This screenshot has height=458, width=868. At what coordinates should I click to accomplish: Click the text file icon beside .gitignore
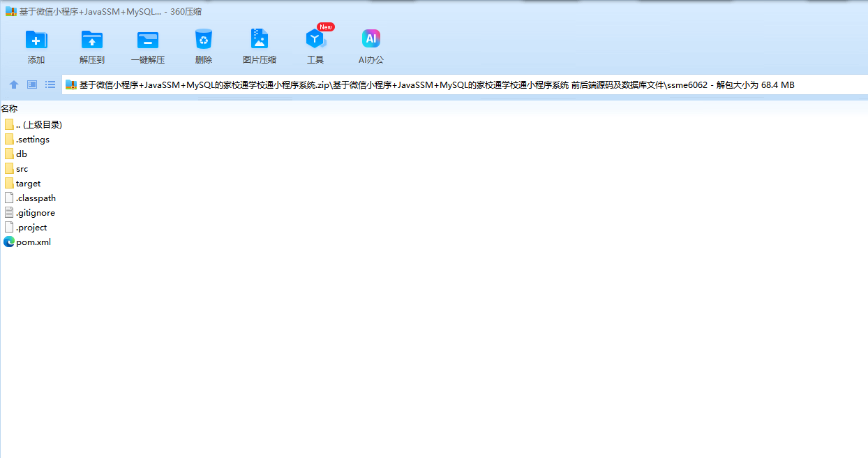click(9, 212)
